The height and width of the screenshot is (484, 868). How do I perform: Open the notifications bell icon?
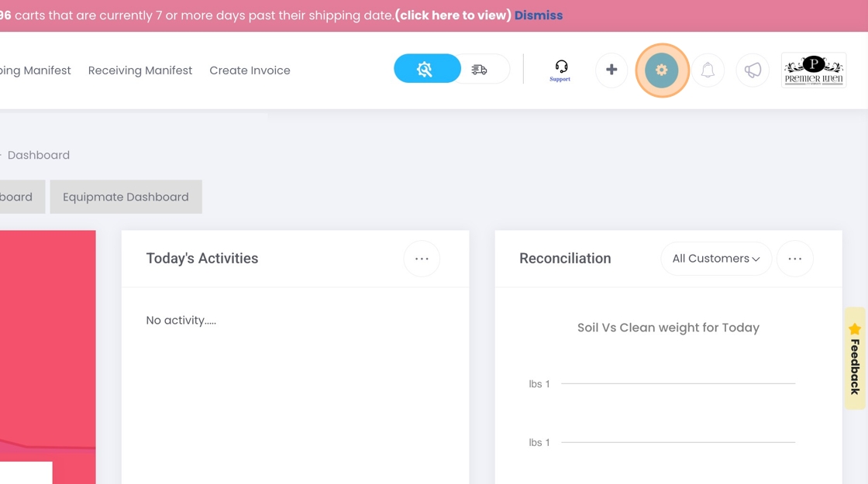[708, 70]
